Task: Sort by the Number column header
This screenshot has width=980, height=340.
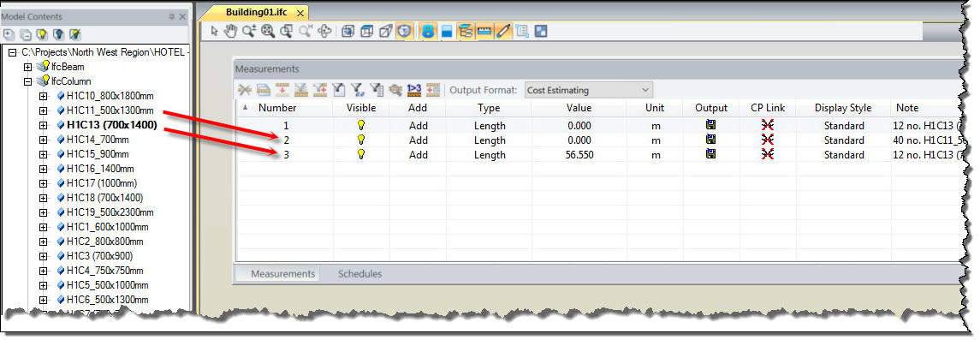Action: coord(277,108)
